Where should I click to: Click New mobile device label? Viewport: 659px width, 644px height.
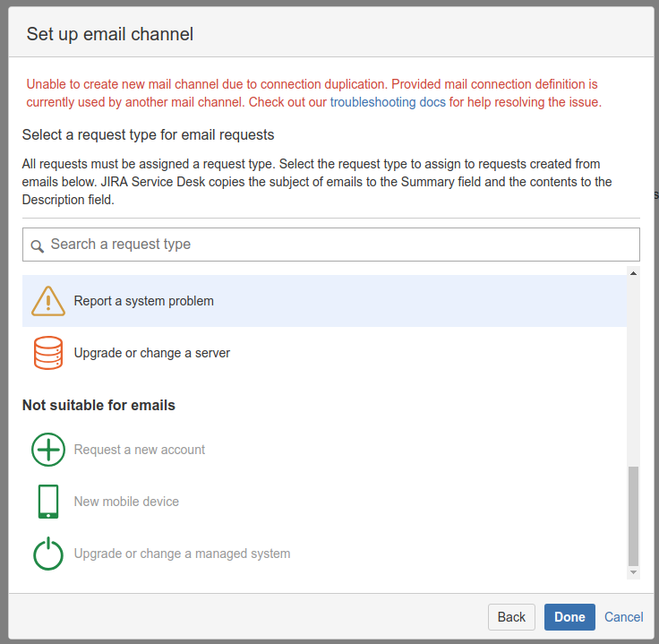tap(126, 502)
